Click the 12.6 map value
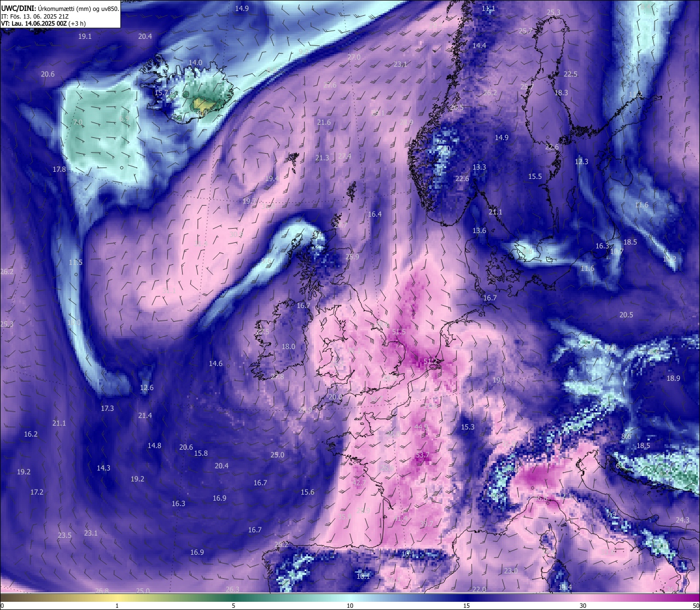Viewport: 700px width, 610px height. [147, 388]
